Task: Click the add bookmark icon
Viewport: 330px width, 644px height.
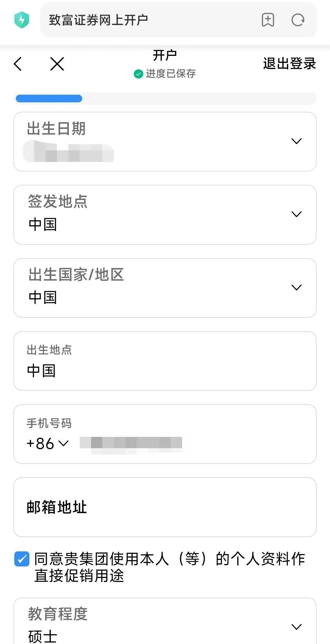Action: tap(268, 20)
